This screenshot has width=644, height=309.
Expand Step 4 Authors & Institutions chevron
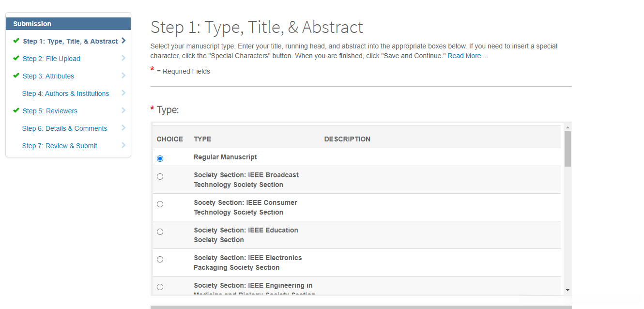[x=124, y=93]
